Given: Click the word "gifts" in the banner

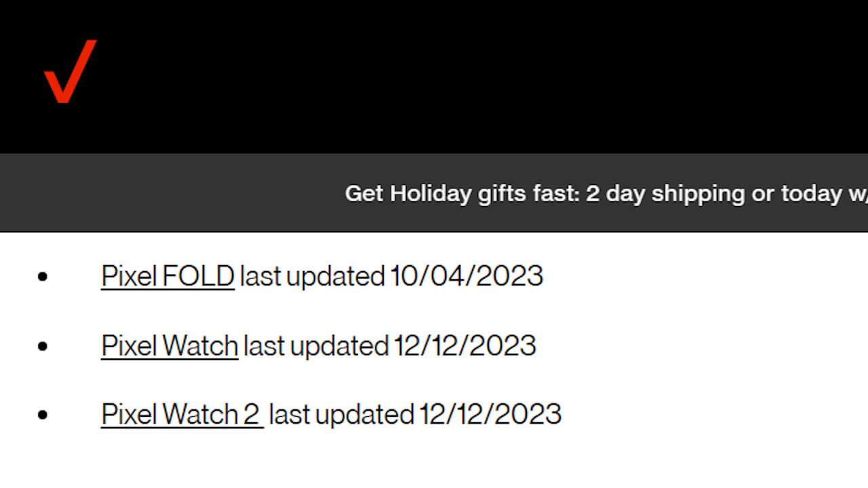Looking at the screenshot, I should (x=502, y=194).
